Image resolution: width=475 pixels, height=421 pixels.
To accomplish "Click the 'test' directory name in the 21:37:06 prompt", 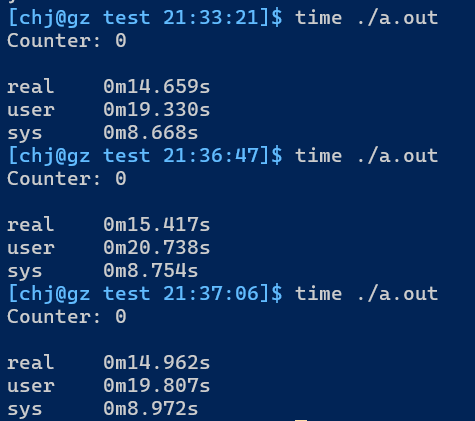I will point(127,293).
